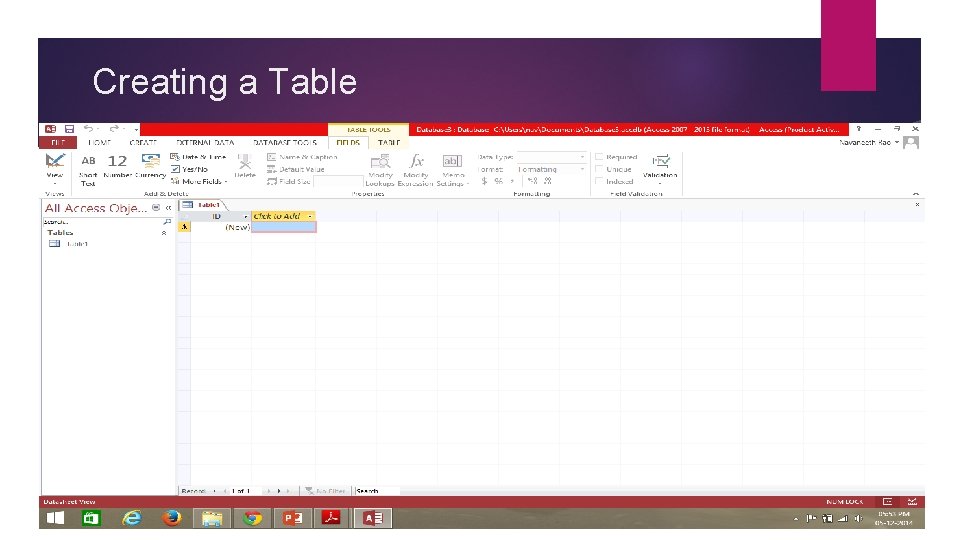Select the FIELDS ribbon tab
This screenshot has width=960, height=540.
point(348,143)
